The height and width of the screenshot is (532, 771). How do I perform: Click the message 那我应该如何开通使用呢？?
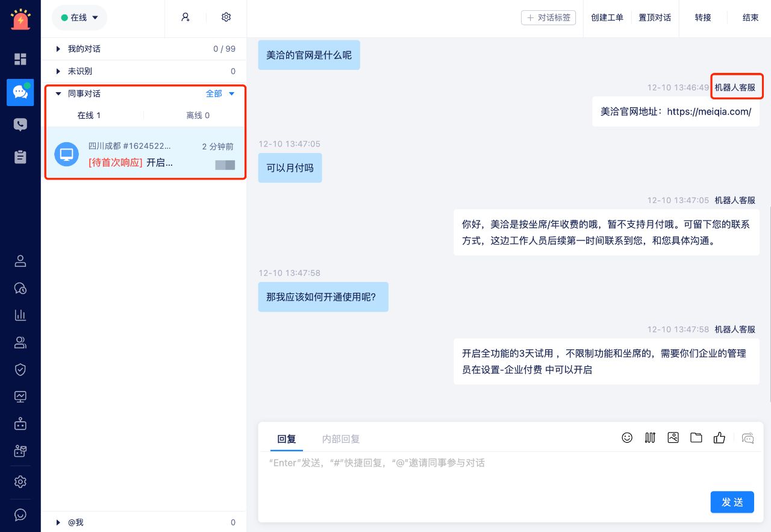(x=323, y=296)
